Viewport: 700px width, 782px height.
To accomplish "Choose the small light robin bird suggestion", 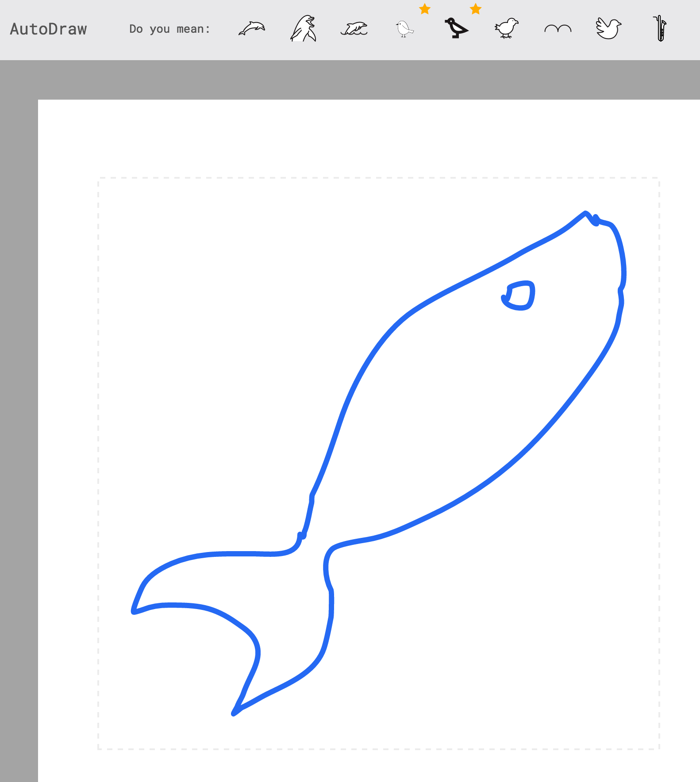I will [404, 29].
